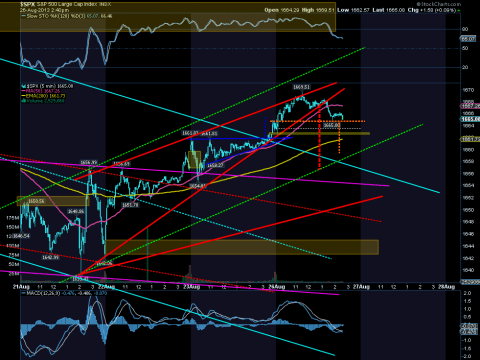Click the 1669.51 peak price label
480x360 pixels.
[x=301, y=87]
